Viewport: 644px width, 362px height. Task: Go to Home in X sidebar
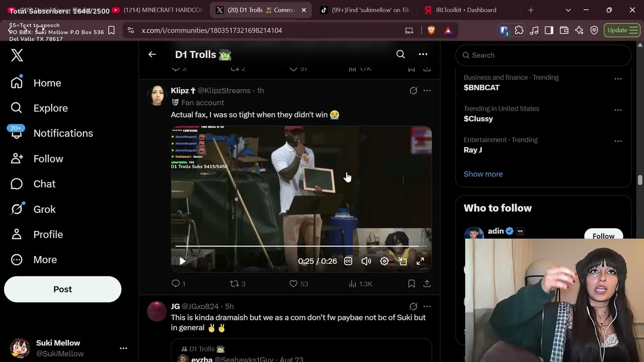tap(36, 83)
